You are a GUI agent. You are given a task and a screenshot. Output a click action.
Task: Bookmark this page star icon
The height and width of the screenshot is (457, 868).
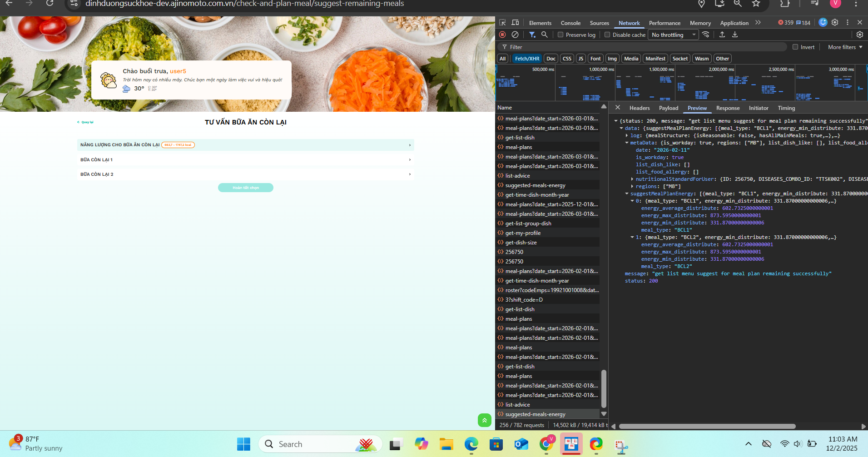[756, 4]
